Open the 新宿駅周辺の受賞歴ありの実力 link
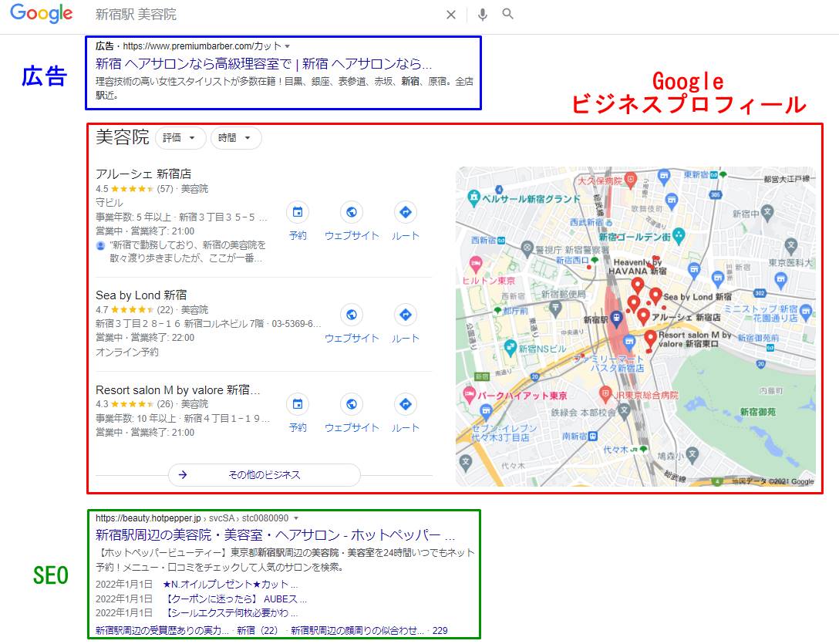 click(162, 630)
